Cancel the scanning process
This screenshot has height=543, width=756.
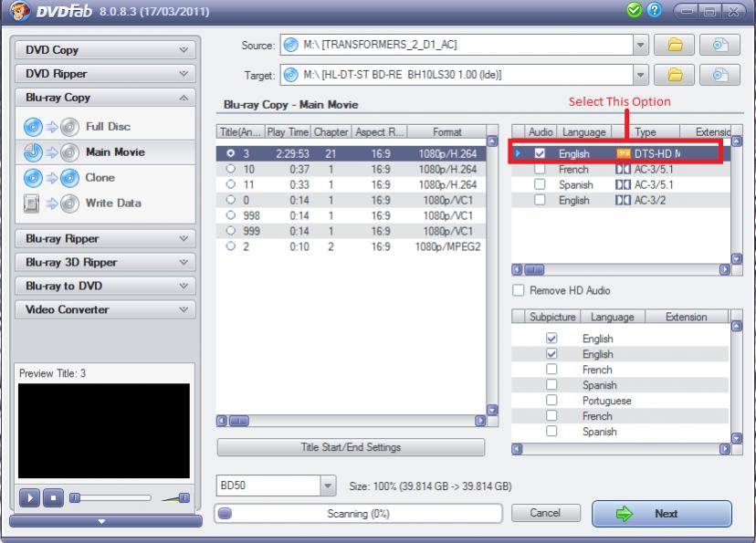(x=545, y=513)
